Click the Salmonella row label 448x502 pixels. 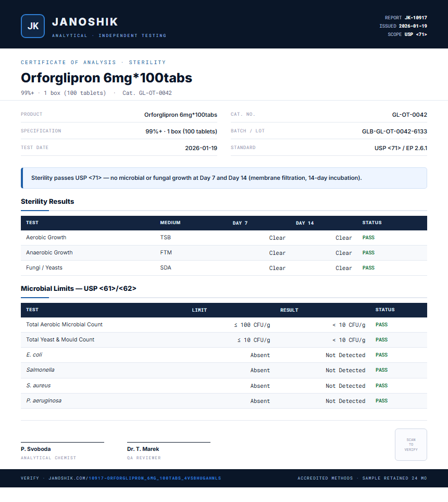click(x=40, y=370)
